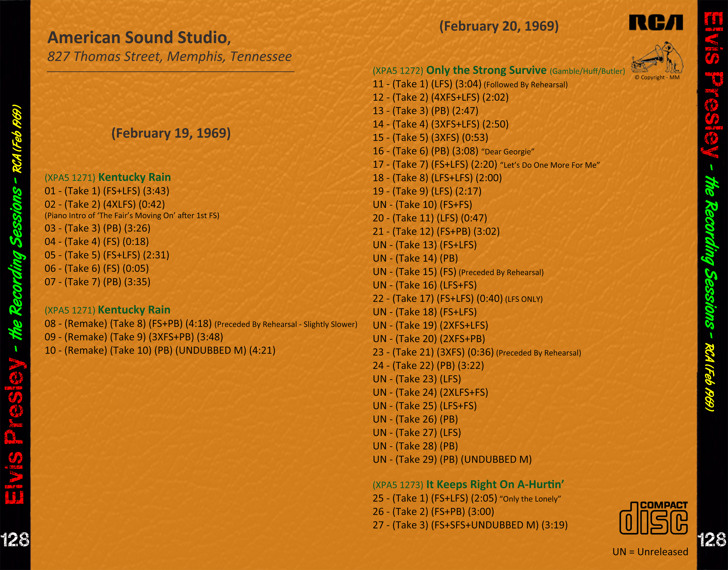Click track '06 - (Take 6) (FS) (0:05)'
This screenshot has width=728, height=570.
click(97, 268)
